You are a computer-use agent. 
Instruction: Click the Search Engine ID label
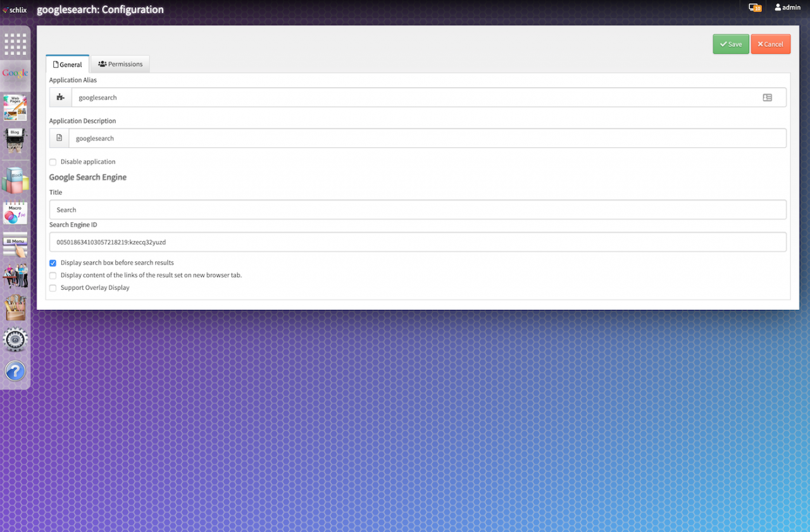coord(73,225)
